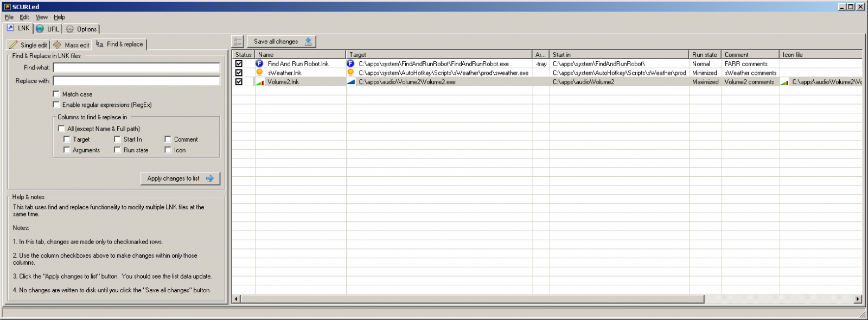
Task: Select the 'FARR comments' cell
Action: [x=751, y=64]
